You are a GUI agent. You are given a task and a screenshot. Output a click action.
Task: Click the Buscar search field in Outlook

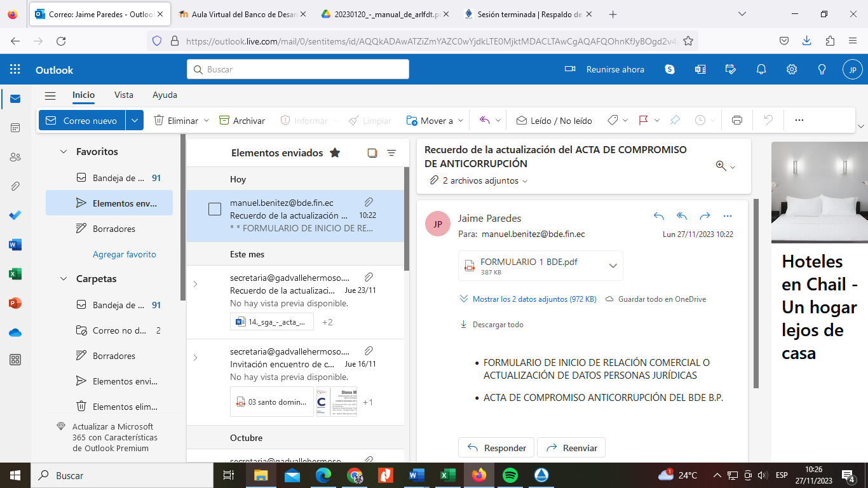pos(297,69)
